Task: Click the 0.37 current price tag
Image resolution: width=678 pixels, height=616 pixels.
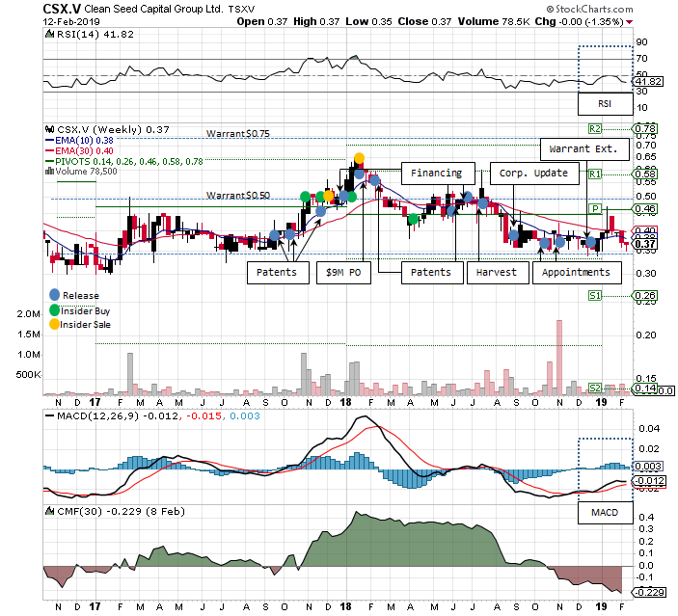Action: pyautogui.click(x=646, y=244)
